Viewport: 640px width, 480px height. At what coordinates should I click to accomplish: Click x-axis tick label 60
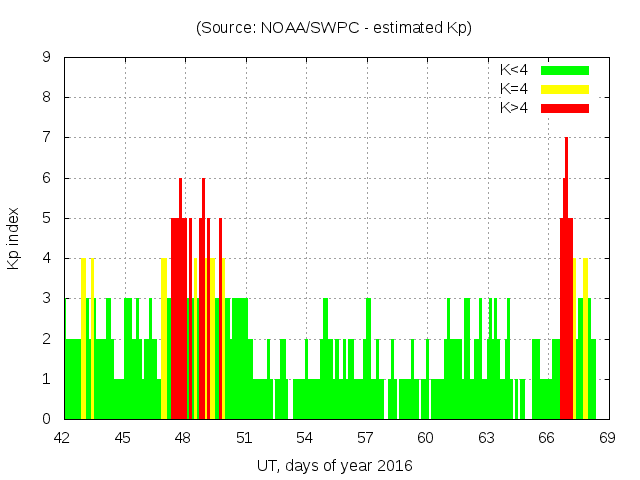[x=426, y=437]
